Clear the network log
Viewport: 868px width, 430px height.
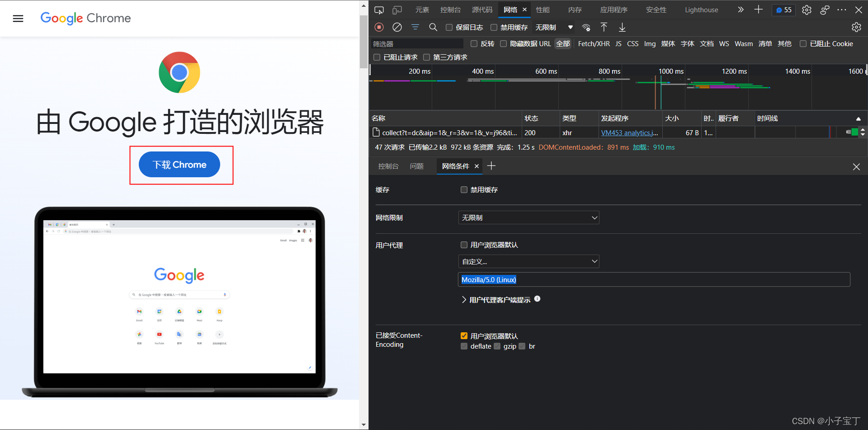[x=397, y=27]
